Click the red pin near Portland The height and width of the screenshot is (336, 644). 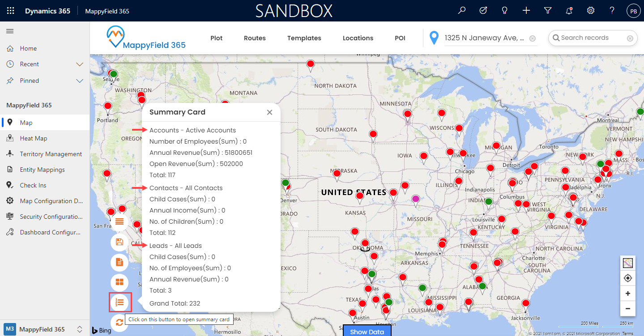[108, 107]
